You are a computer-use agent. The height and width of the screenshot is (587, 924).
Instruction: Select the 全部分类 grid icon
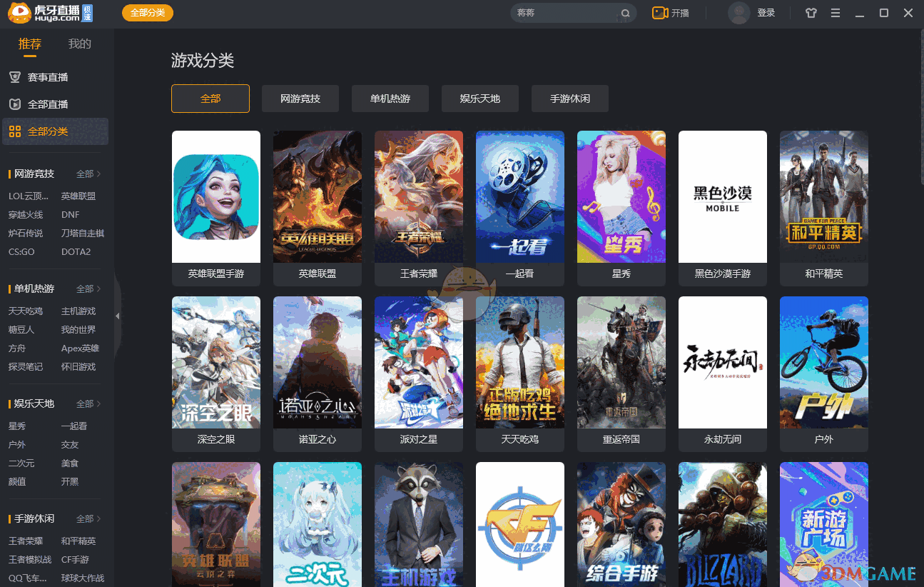tap(15, 131)
